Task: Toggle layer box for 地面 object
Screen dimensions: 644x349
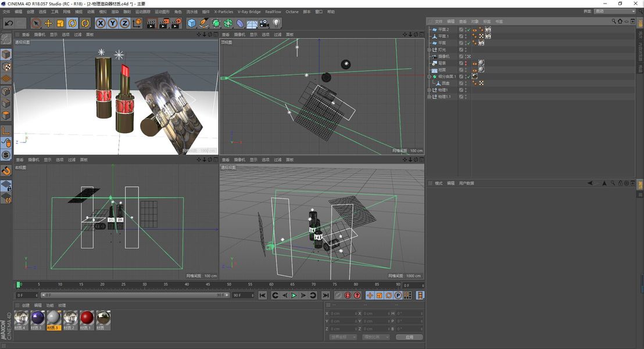Action: pyautogui.click(x=461, y=70)
